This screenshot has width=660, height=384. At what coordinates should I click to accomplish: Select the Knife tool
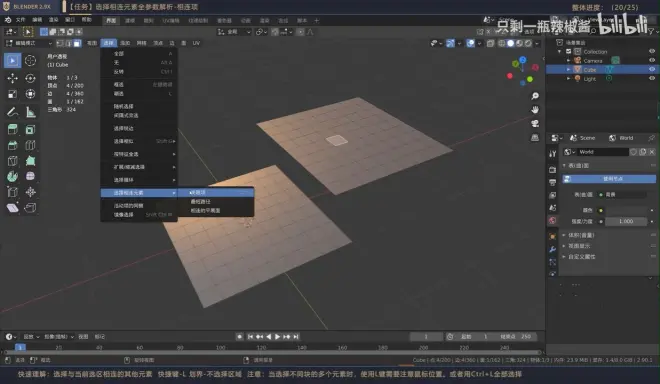pos(13,161)
